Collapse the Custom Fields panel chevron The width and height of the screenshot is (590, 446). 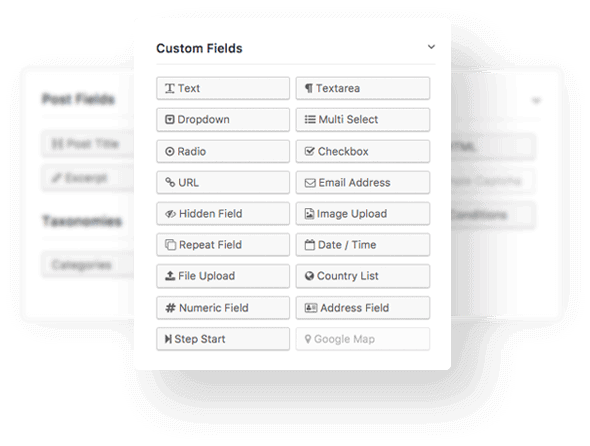click(x=431, y=47)
